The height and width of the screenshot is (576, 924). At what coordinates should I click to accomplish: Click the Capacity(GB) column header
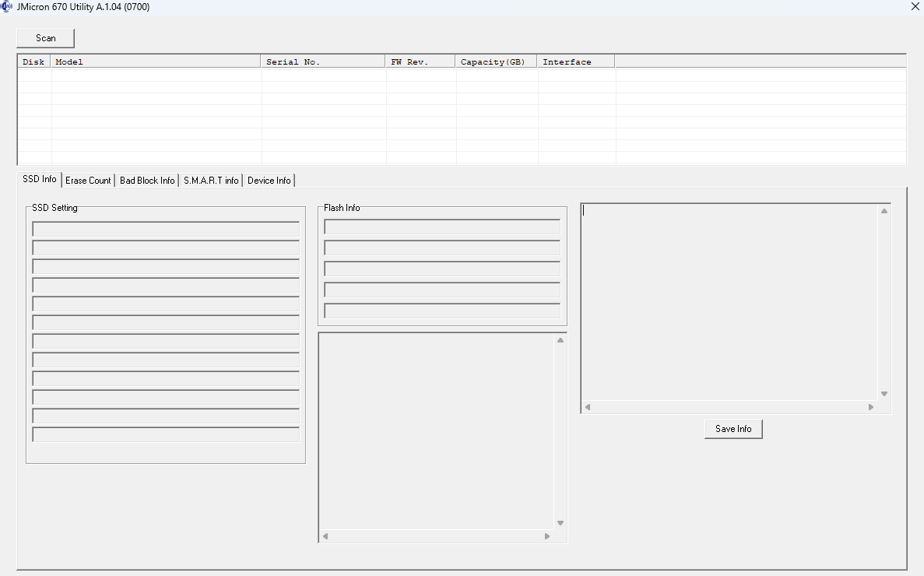pyautogui.click(x=496, y=61)
